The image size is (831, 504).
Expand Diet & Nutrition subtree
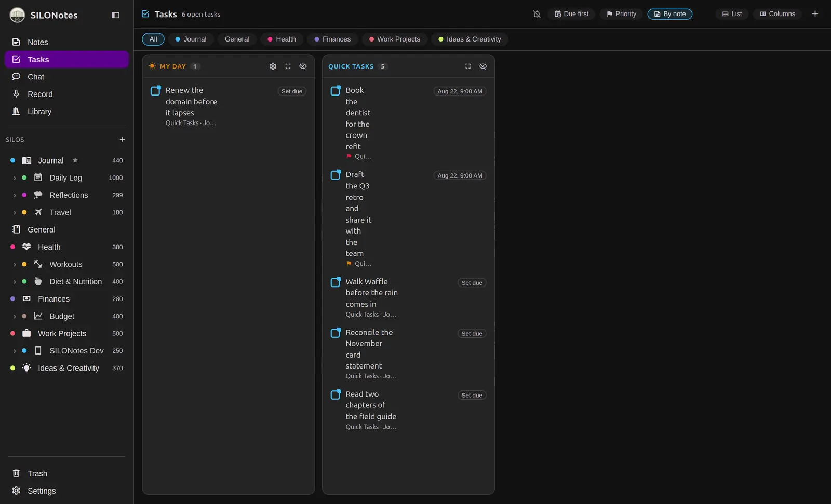pos(15,282)
